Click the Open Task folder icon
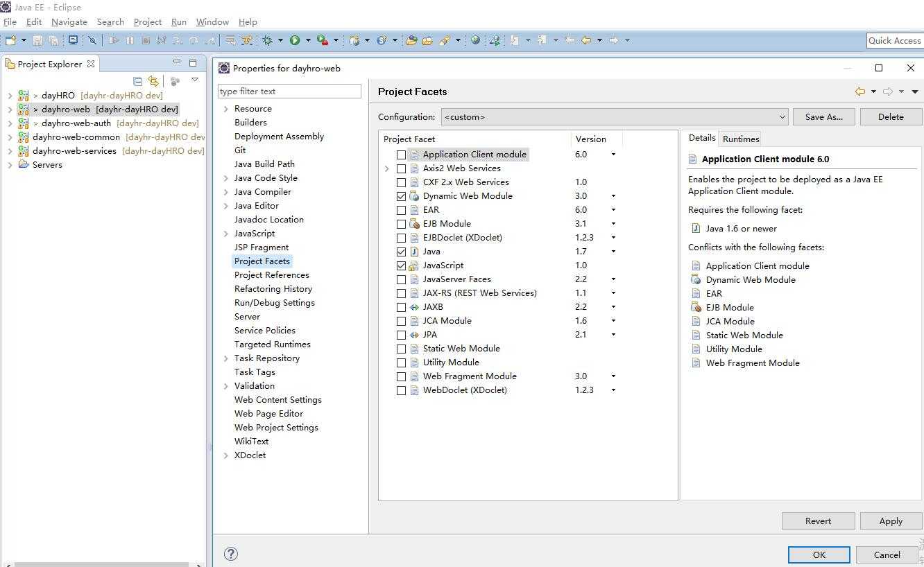Image resolution: width=924 pixels, height=567 pixels. click(x=427, y=40)
